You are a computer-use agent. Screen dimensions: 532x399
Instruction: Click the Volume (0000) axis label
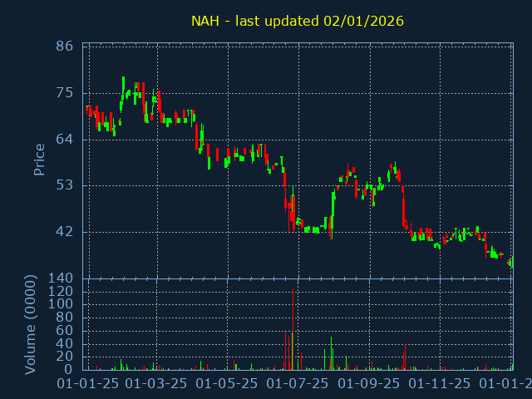tap(31, 324)
